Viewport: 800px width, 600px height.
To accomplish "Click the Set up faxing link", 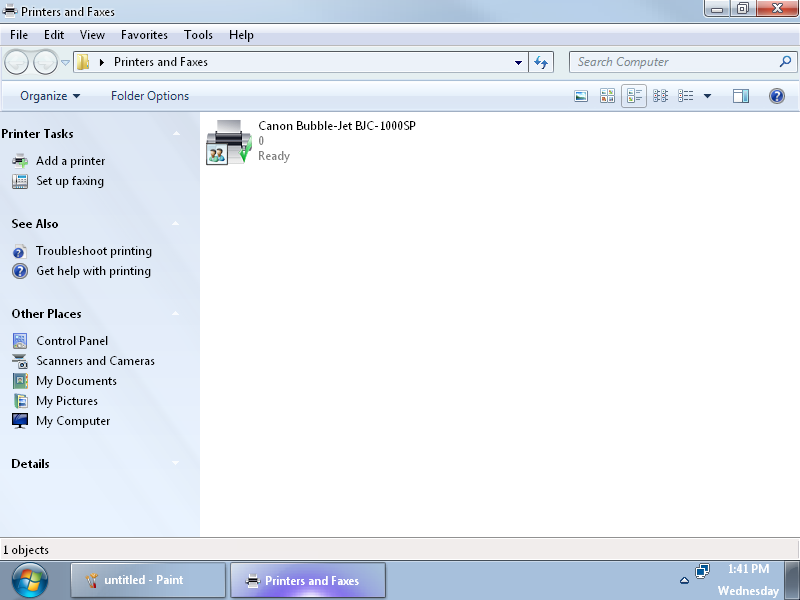I will [70, 181].
